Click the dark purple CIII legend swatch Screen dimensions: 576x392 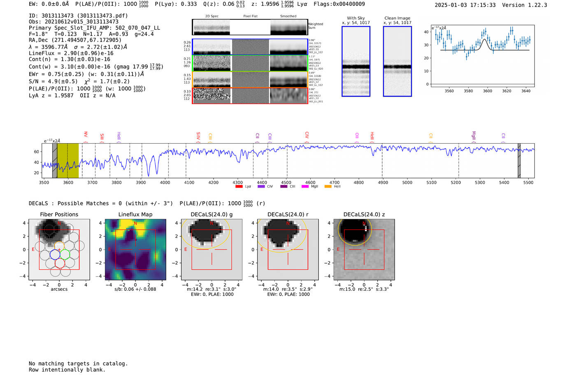coord(284,186)
